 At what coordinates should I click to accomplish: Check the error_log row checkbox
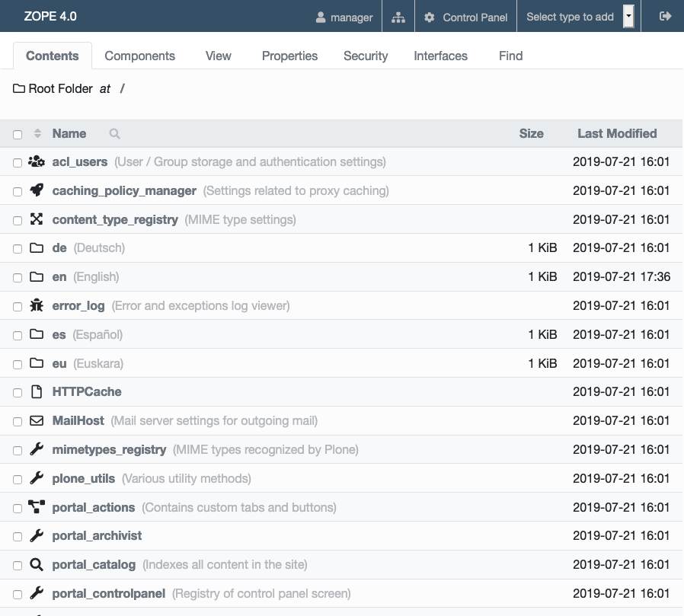[x=18, y=306]
